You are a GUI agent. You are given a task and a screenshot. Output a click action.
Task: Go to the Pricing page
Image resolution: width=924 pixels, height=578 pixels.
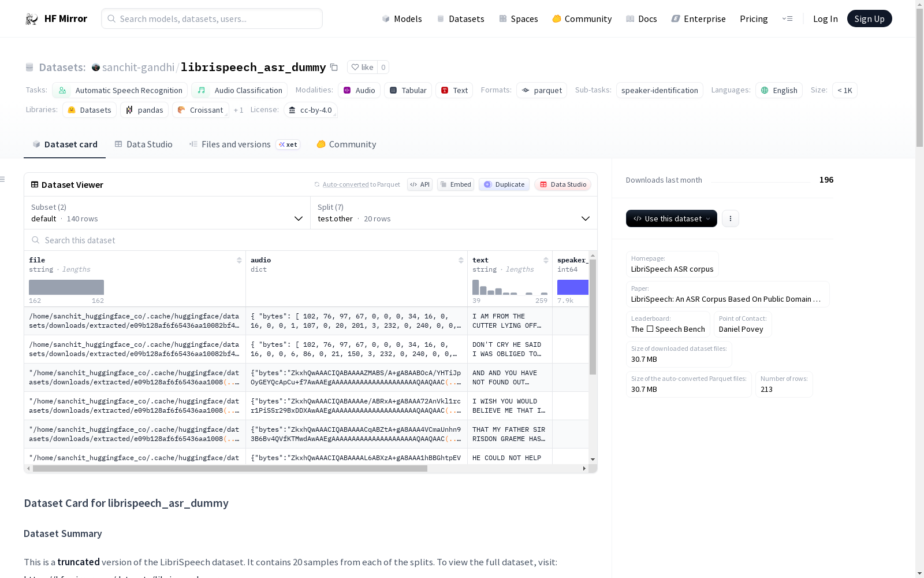pos(754,19)
